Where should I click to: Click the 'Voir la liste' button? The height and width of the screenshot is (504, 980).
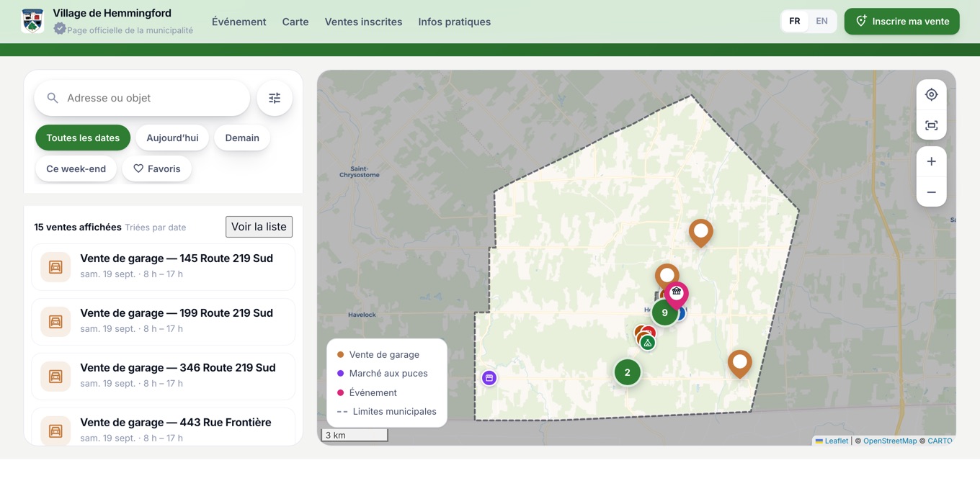click(x=259, y=227)
